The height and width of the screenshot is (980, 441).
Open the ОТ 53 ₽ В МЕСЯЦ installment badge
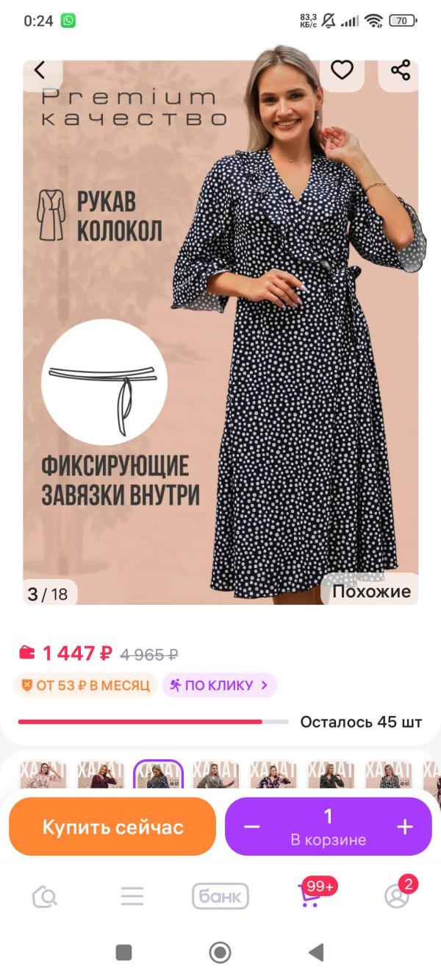[85, 685]
